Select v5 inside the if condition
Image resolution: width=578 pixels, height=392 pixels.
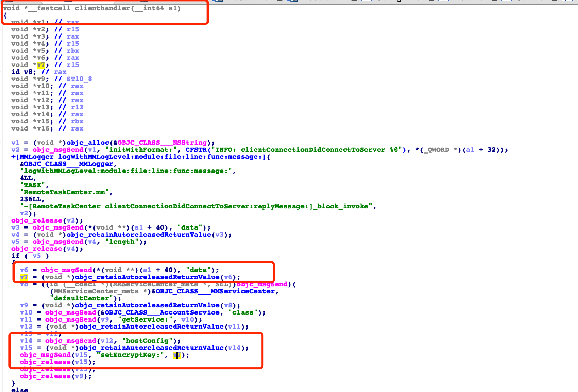coord(36,256)
